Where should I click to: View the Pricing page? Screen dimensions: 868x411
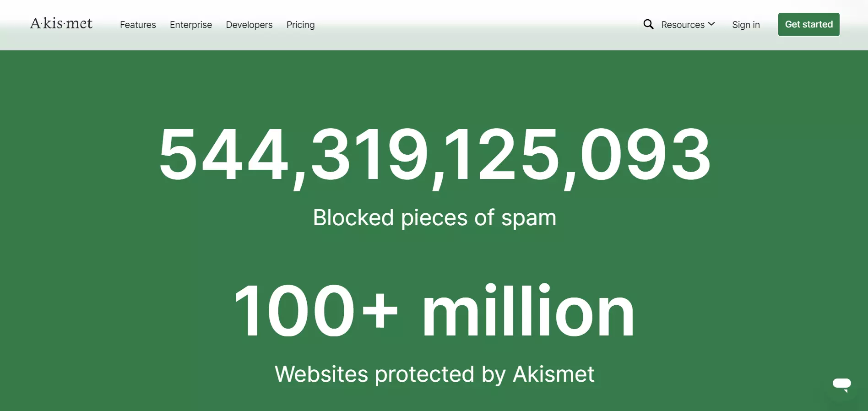coord(300,25)
